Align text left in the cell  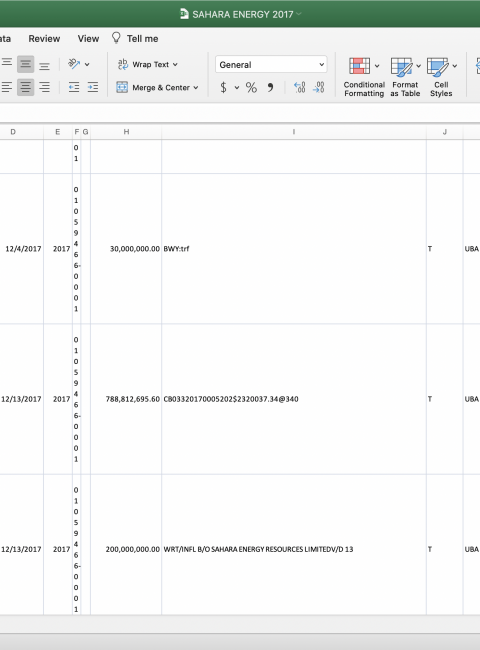[x=7, y=87]
